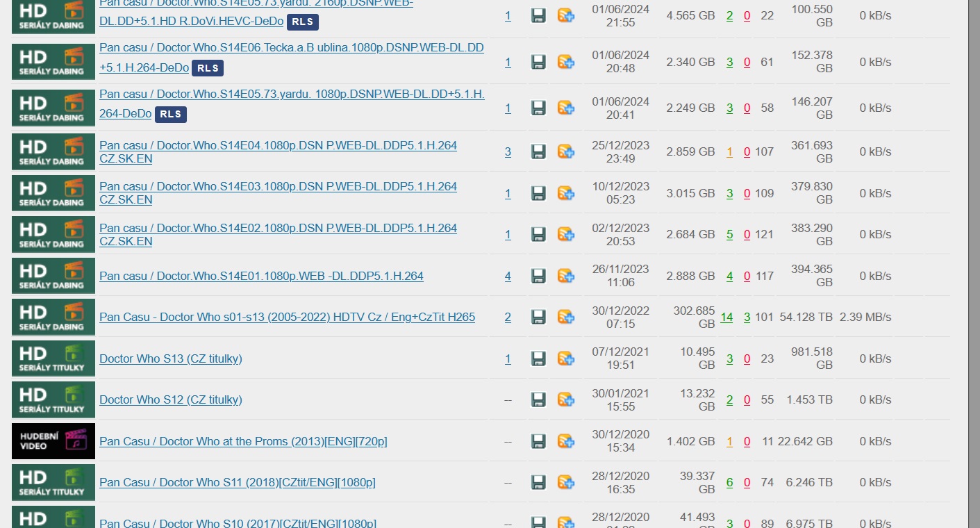This screenshot has height=528, width=980.
Task: Click the date "30/01/2021 15:55"
Action: (x=621, y=399)
